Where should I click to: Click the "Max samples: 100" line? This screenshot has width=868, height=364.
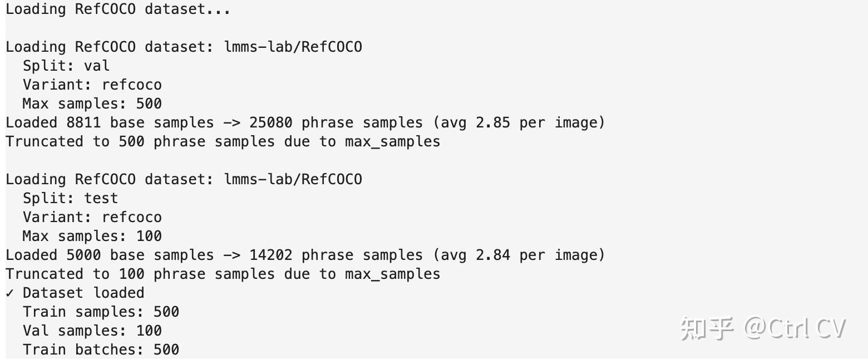[x=92, y=236]
